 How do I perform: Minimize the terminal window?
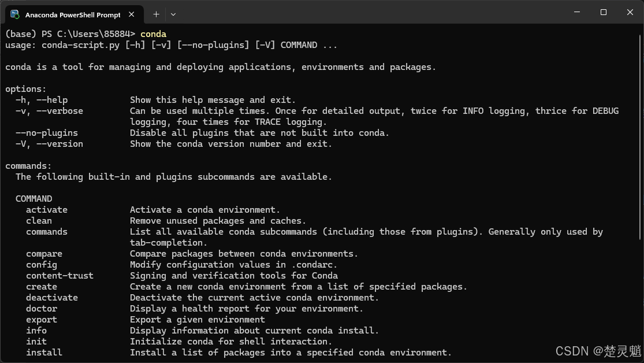577,12
